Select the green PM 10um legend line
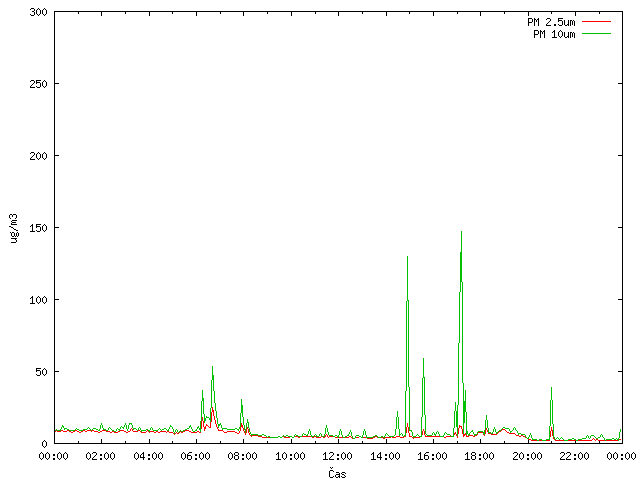This screenshot has height=480, width=640. pyautogui.click(x=596, y=34)
